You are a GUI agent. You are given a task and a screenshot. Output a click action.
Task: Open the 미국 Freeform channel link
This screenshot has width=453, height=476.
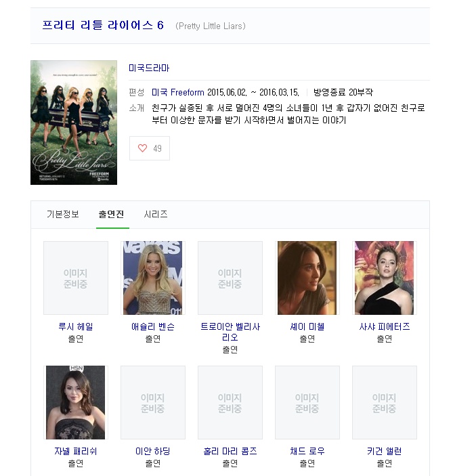point(179,93)
